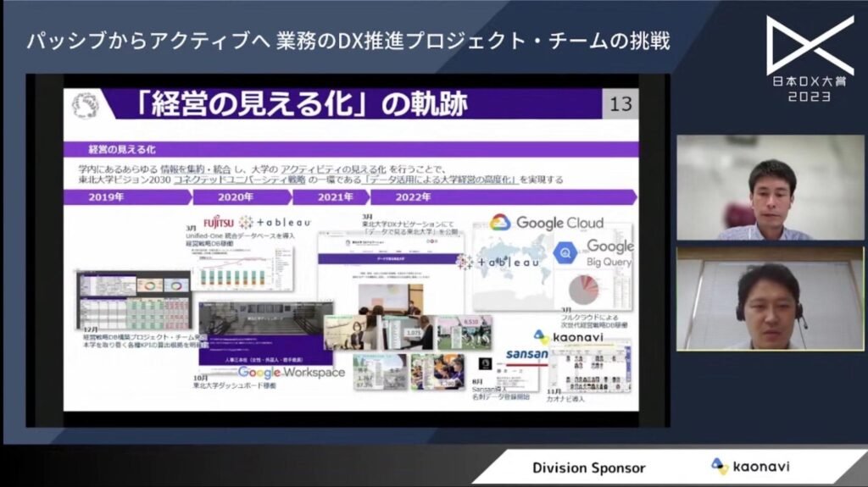The width and height of the screenshot is (868, 487).
Task: Click the tableau logo over world map
Action: [498, 262]
